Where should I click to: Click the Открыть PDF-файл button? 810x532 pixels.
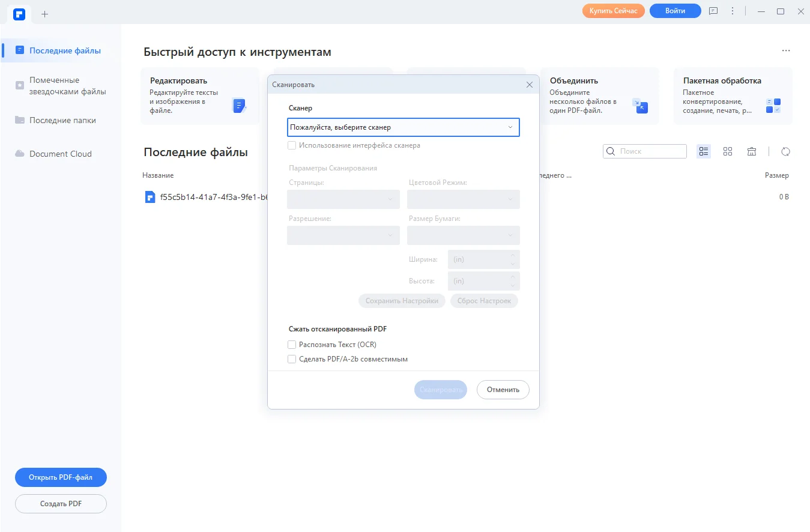click(x=61, y=477)
